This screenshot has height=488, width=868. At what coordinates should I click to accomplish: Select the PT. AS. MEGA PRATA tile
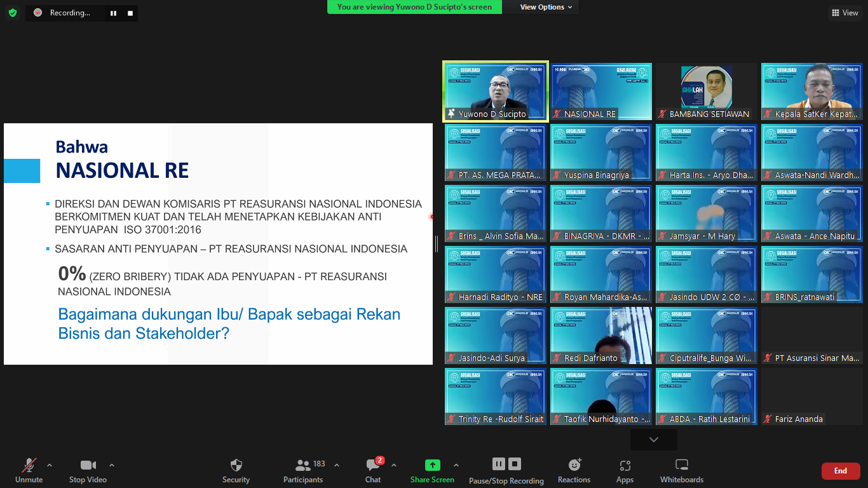coord(496,152)
